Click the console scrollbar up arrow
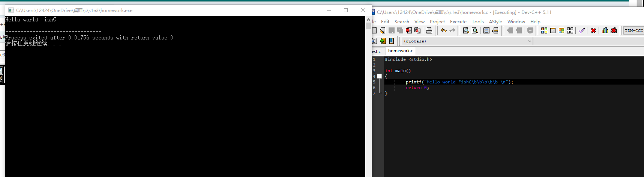This screenshot has height=177, width=644. pyautogui.click(x=368, y=20)
